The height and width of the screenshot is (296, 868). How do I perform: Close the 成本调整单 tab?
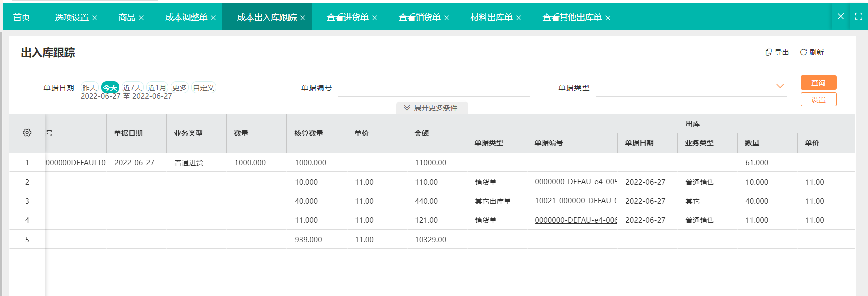213,18
